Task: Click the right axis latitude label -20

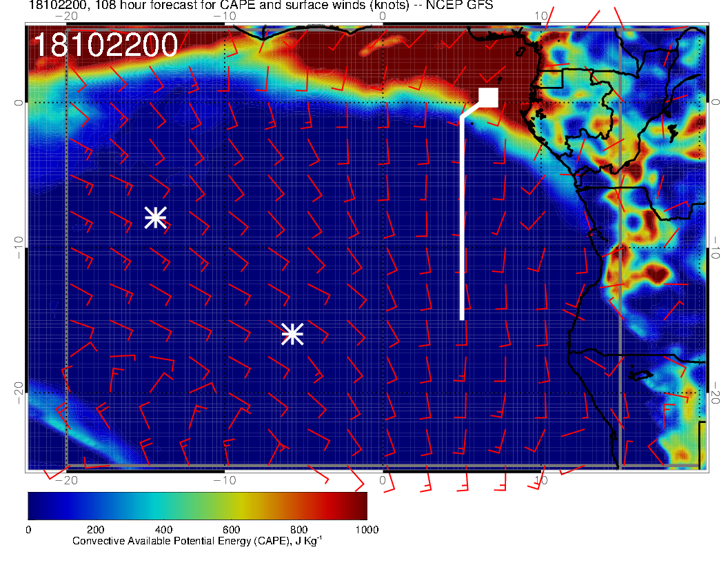Action: [716, 393]
